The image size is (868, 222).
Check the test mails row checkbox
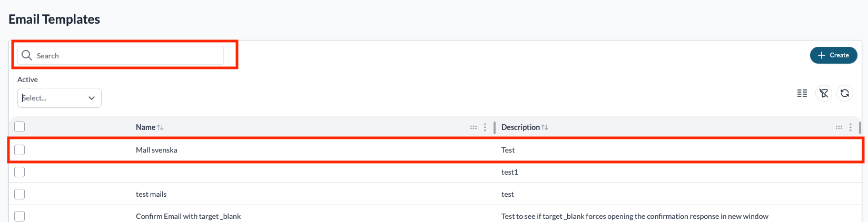pyautogui.click(x=19, y=194)
